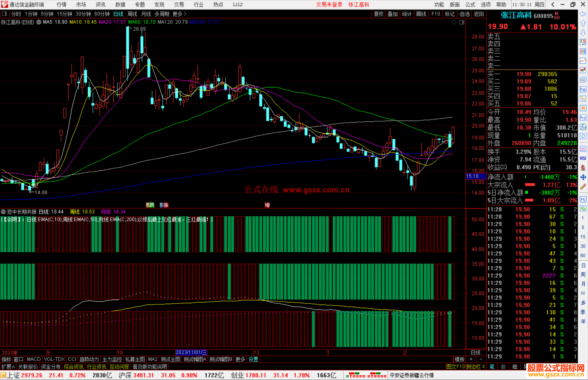588x380 pixels.
Task: Expand the 更多 period options chevron
Action: [185, 14]
